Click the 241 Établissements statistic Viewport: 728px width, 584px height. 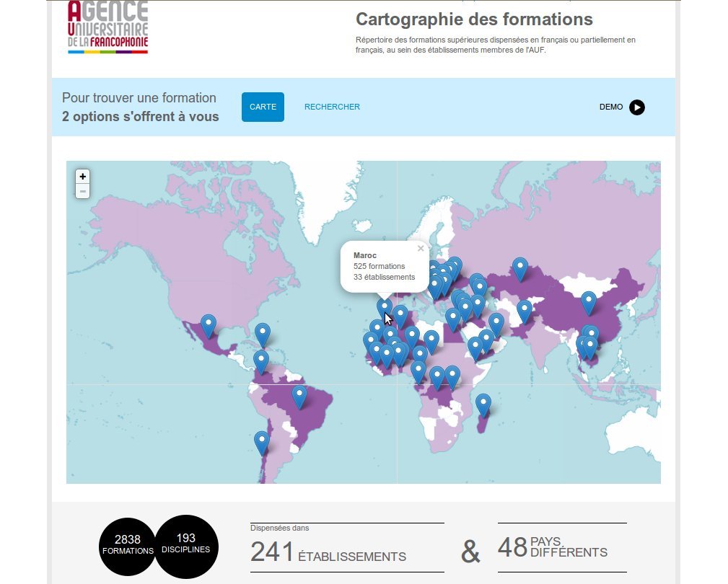point(328,552)
